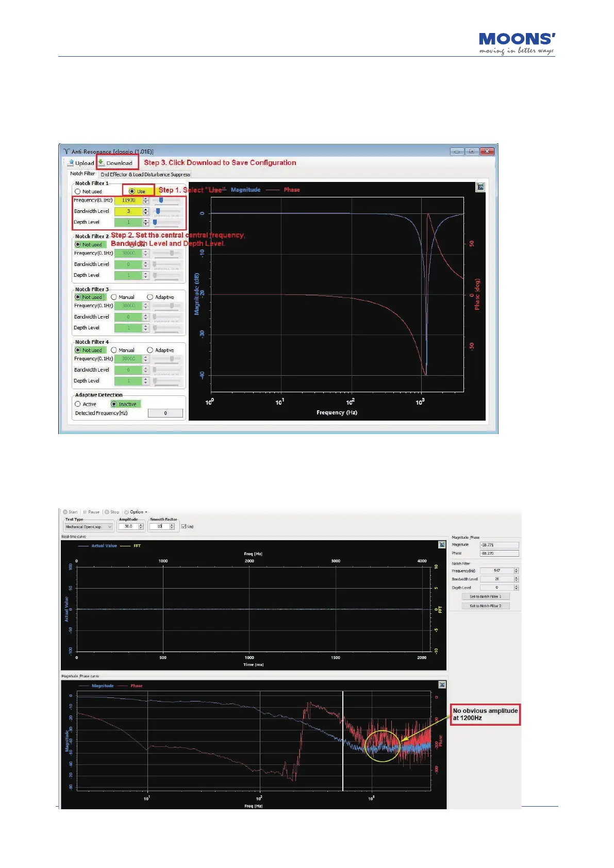This screenshot has height=868, width=614.
Task: Click the Magnitude Phase curve chart corner icon
Action: click(x=442, y=685)
